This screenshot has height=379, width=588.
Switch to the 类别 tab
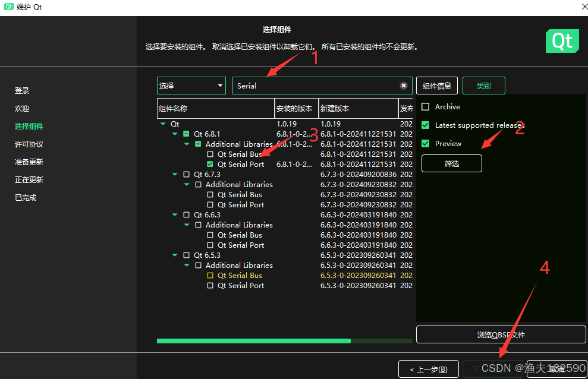click(484, 86)
